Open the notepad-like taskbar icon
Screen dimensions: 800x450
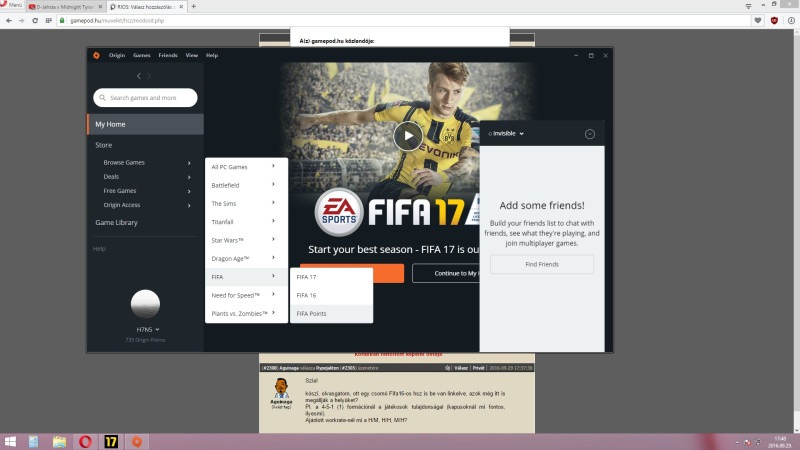click(x=33, y=441)
